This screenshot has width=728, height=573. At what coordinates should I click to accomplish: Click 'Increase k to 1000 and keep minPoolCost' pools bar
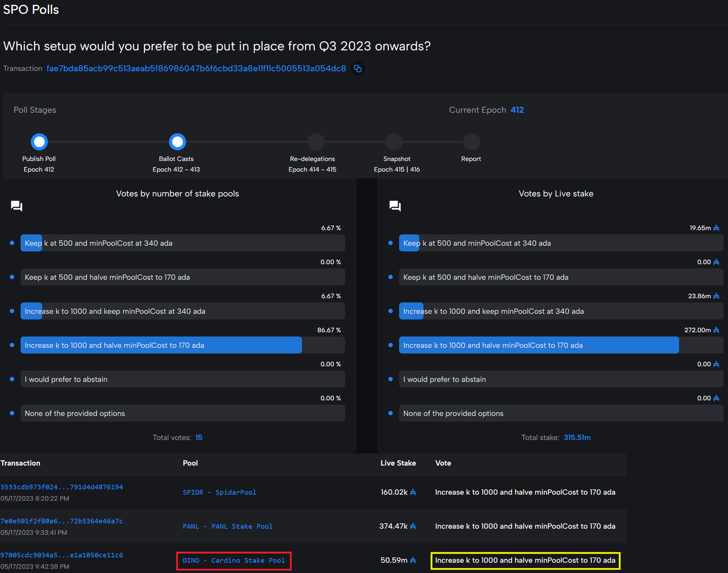[x=183, y=311]
